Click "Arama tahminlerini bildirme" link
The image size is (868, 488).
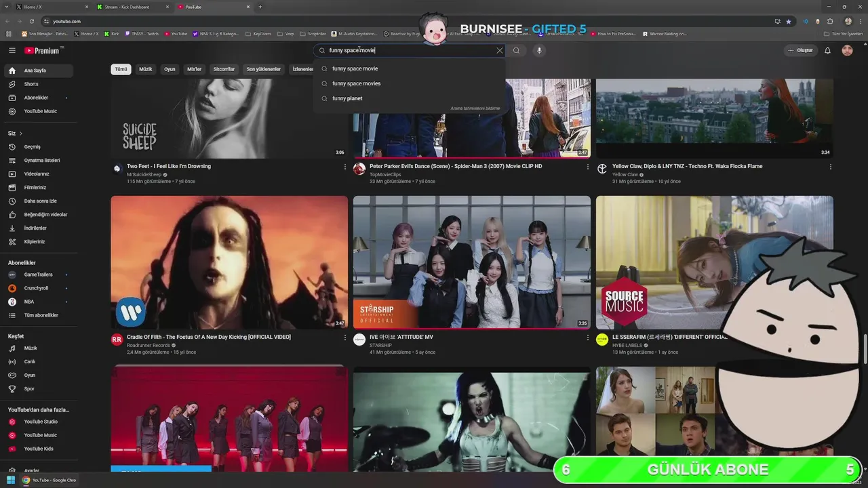pyautogui.click(x=475, y=108)
